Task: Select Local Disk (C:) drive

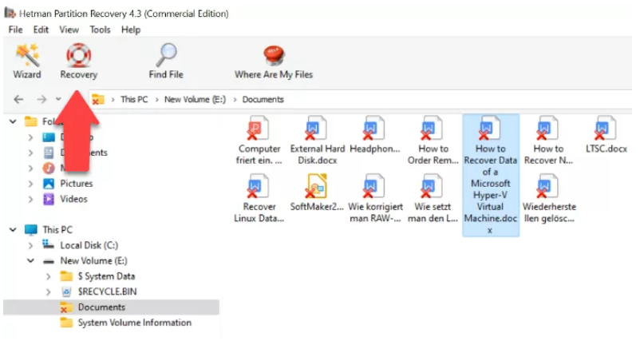Action: 89,245
